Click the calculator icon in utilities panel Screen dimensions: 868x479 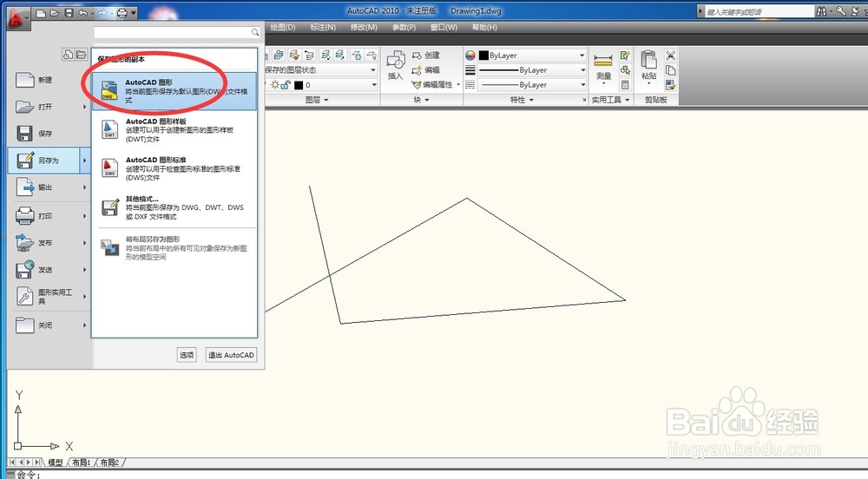pos(625,85)
